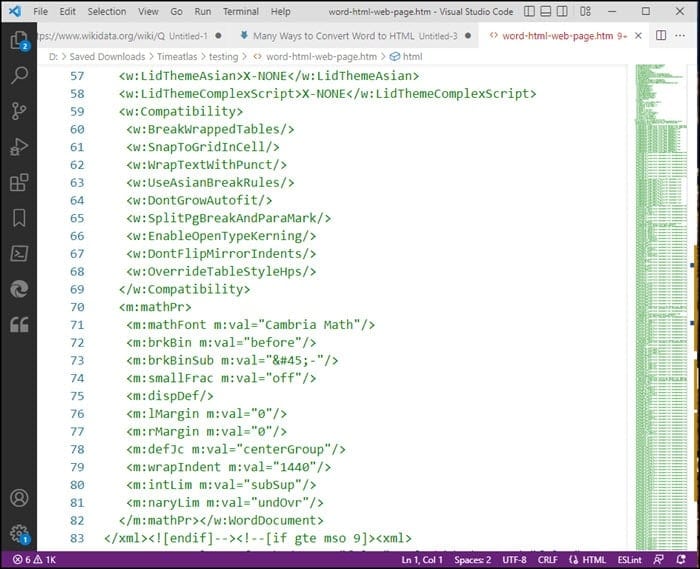Toggle panel layout icon in title bar
The image size is (700, 569).
[546, 11]
